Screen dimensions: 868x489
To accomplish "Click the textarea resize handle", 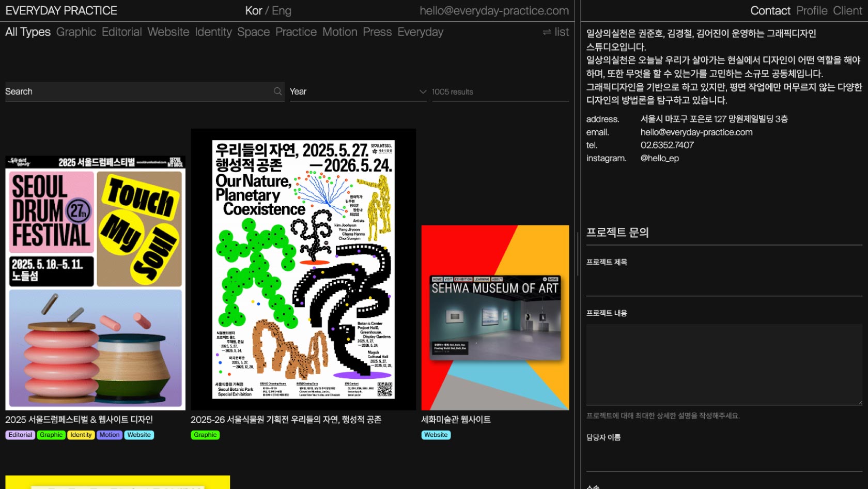I will [860, 402].
